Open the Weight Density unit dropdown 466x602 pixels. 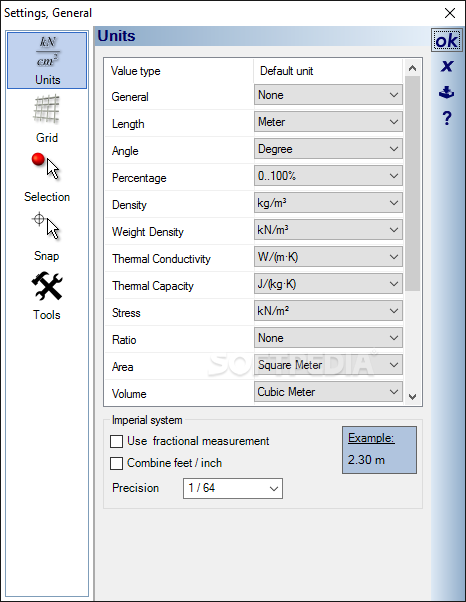click(328, 230)
